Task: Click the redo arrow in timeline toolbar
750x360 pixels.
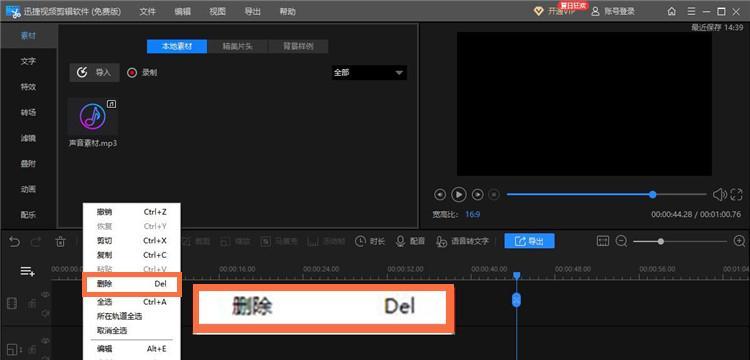Action: click(x=36, y=242)
